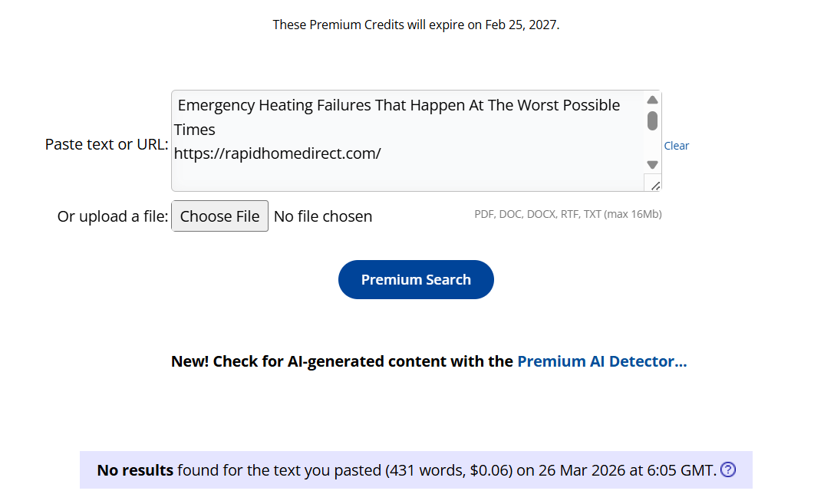The image size is (824, 504).
Task: Click the help question mark icon
Action: (728, 470)
